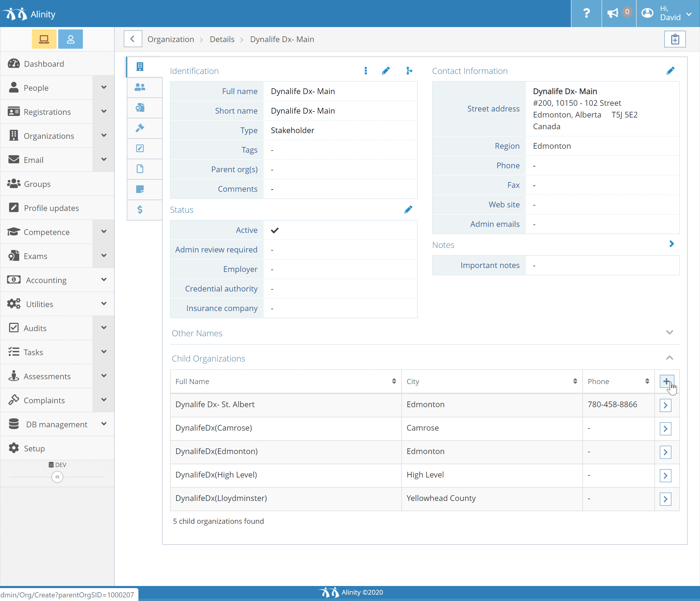Expand the People submenu chevron
Viewport: 700px width, 601px height.
point(104,87)
